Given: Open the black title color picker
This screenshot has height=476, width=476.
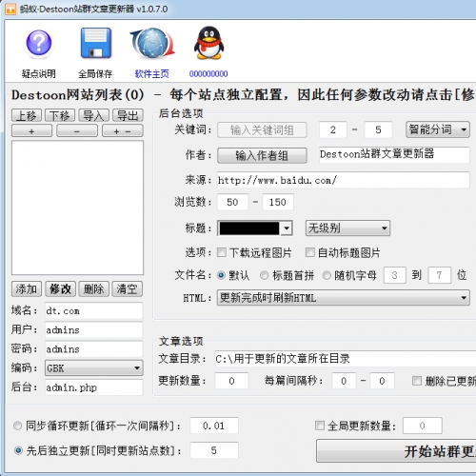Looking at the screenshot, I should pos(255,228).
